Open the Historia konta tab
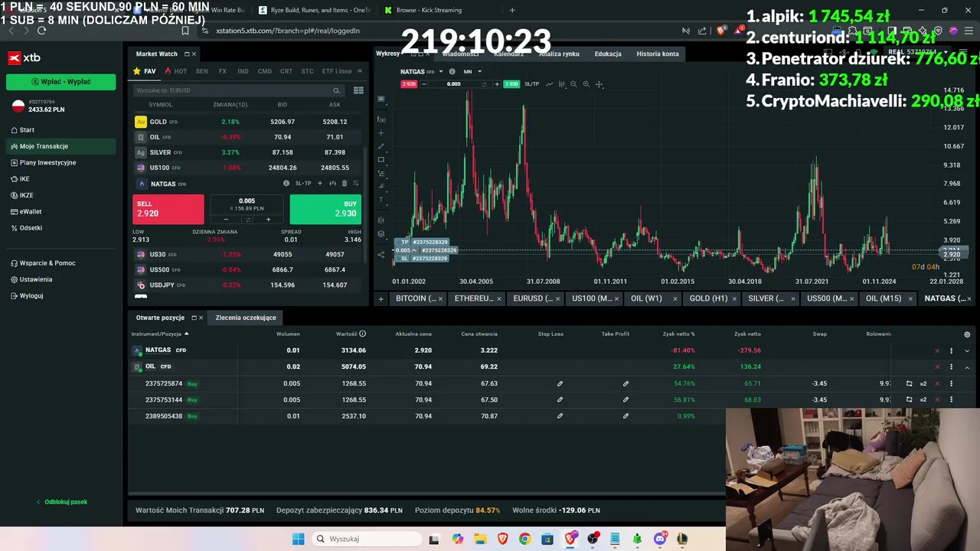The height and width of the screenshot is (551, 980). 658,54
